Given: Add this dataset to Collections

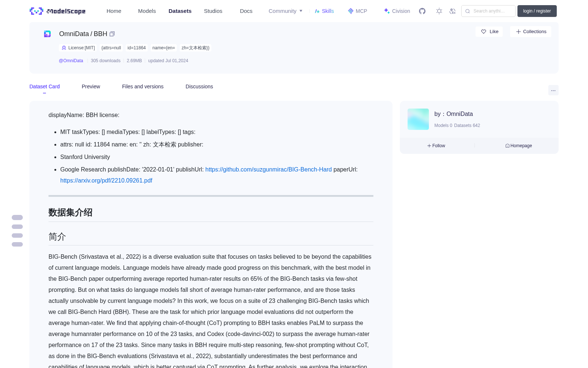Looking at the screenshot, I should tap(531, 32).
